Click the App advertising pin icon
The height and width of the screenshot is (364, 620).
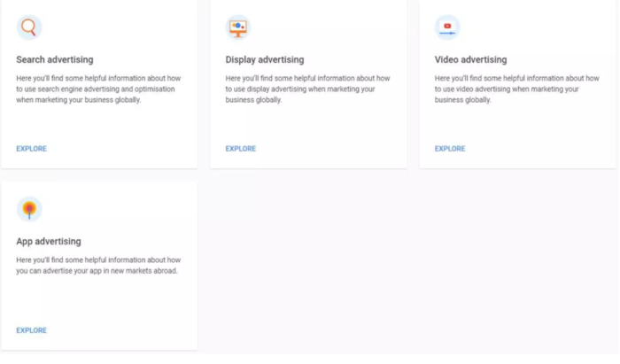(29, 209)
